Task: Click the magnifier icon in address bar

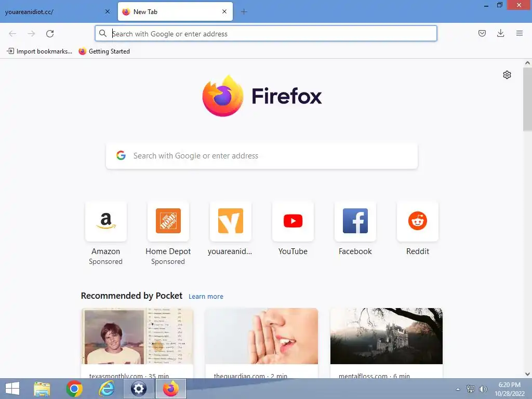Action: click(x=103, y=33)
